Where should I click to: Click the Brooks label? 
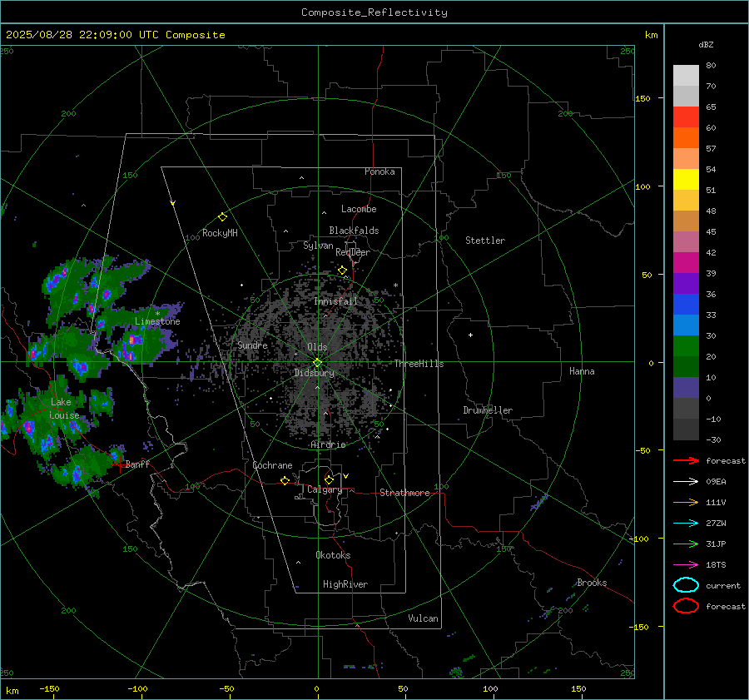592,583
